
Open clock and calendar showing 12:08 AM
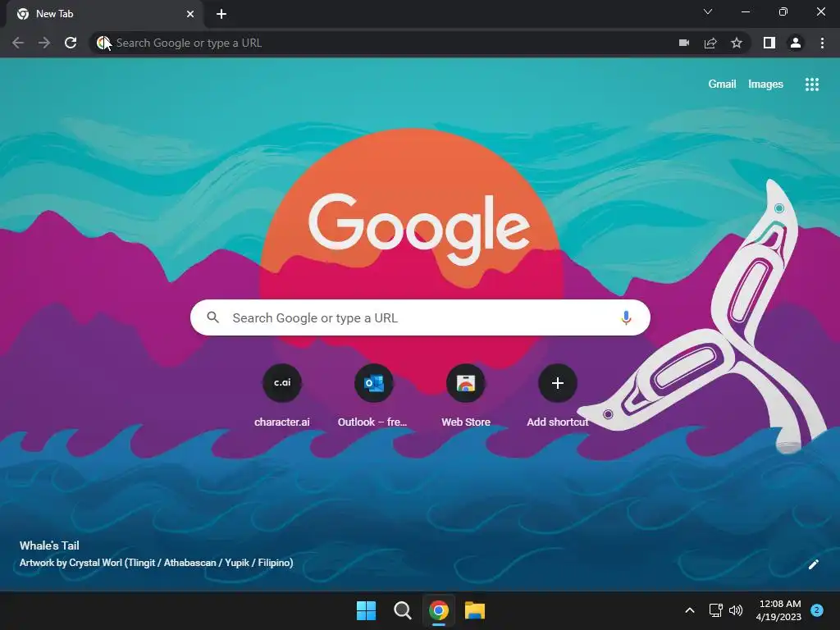click(778, 610)
